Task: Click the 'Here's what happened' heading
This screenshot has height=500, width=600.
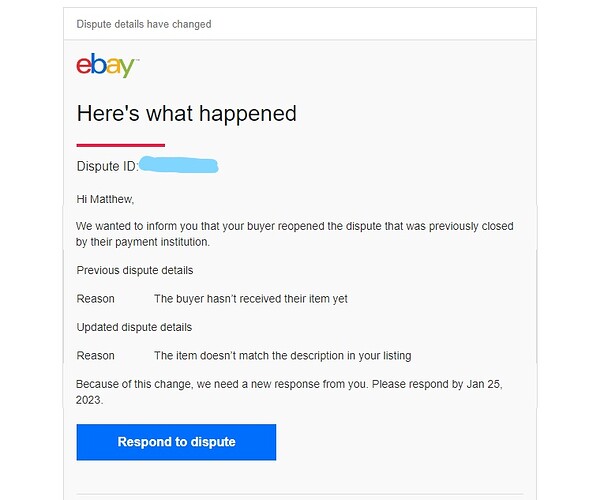Action: point(186,114)
